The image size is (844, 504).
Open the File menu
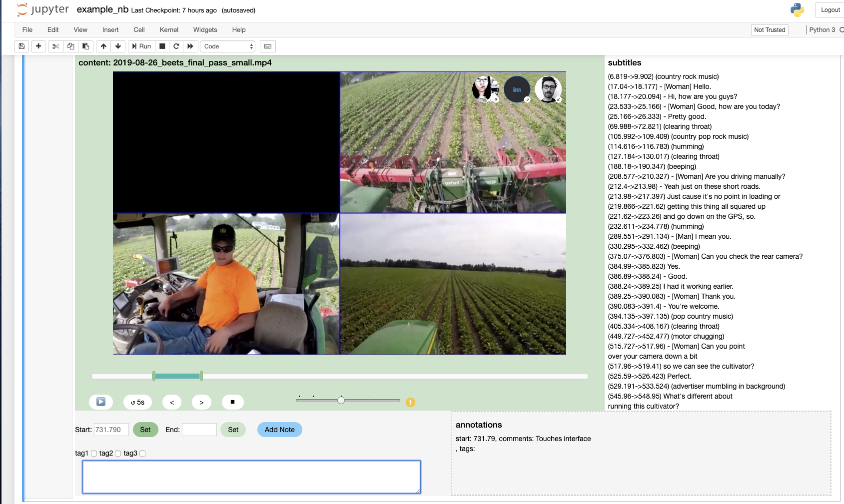[x=27, y=30]
